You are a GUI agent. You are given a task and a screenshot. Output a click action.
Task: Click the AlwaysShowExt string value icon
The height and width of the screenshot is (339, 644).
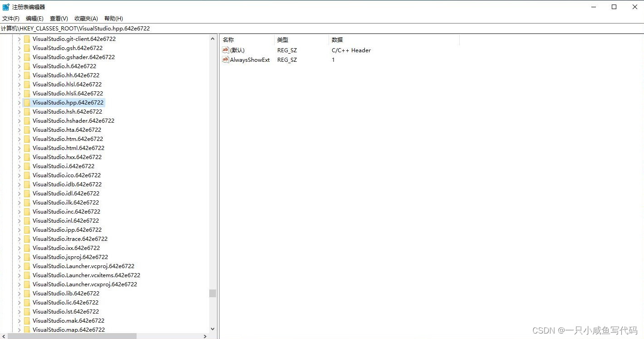click(226, 60)
